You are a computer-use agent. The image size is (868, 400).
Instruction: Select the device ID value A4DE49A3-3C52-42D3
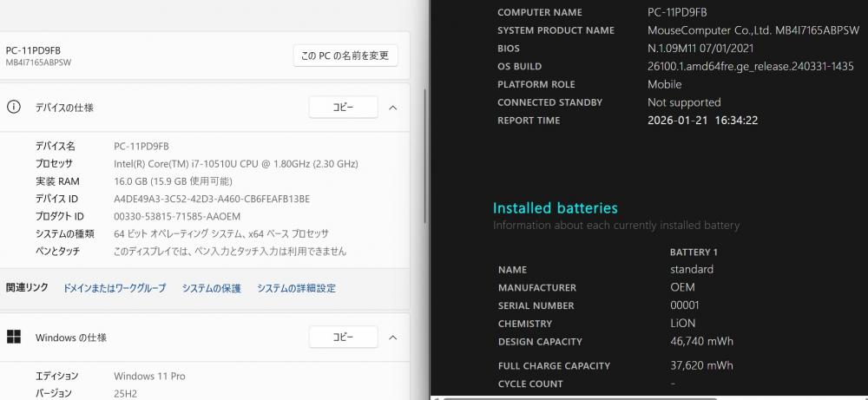[x=212, y=200]
